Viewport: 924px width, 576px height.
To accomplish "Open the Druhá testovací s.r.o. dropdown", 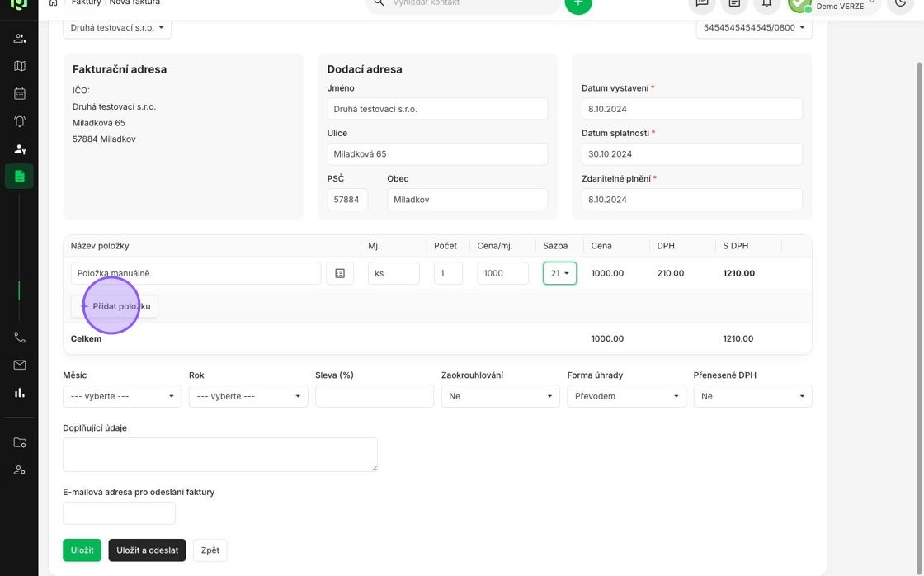I will click(117, 28).
